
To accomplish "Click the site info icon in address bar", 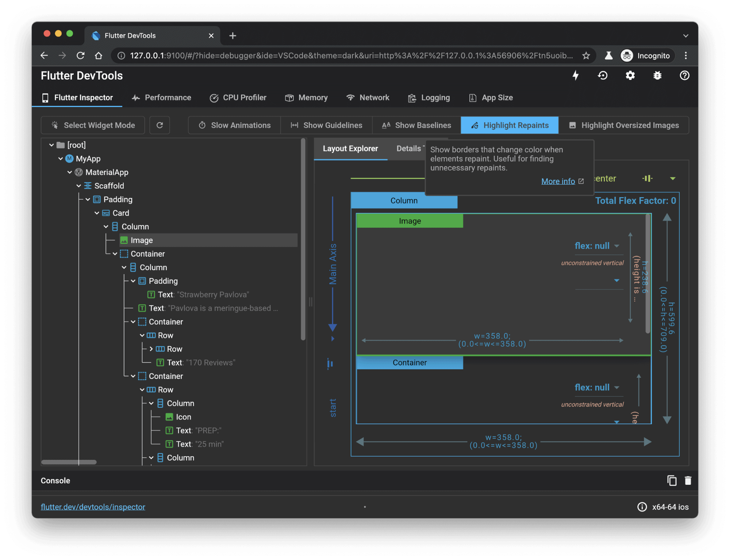I will [121, 55].
